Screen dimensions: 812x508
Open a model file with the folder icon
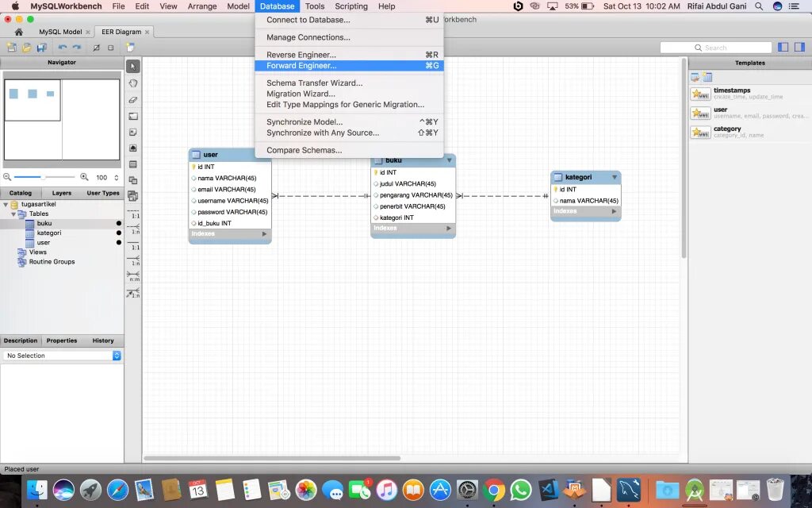coord(26,47)
